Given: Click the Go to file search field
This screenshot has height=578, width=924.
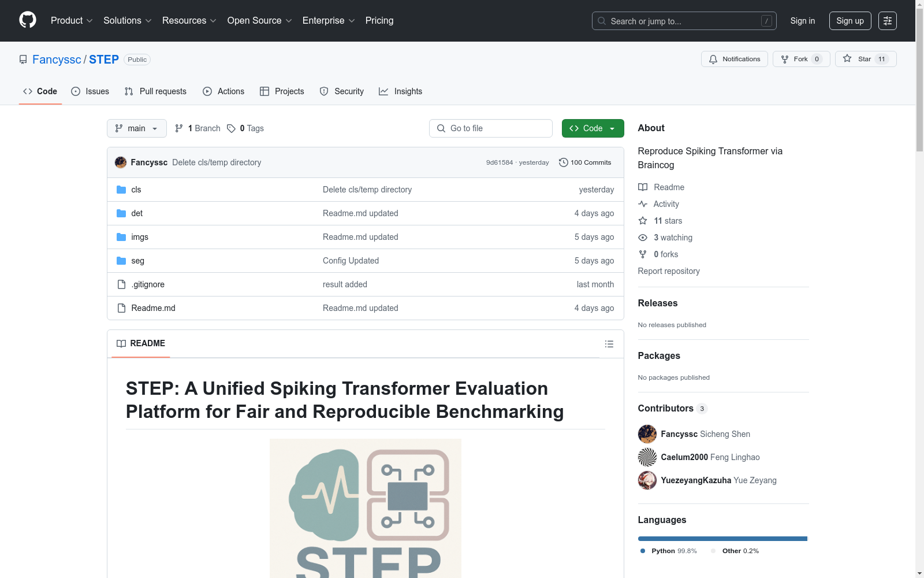Looking at the screenshot, I should [x=491, y=128].
